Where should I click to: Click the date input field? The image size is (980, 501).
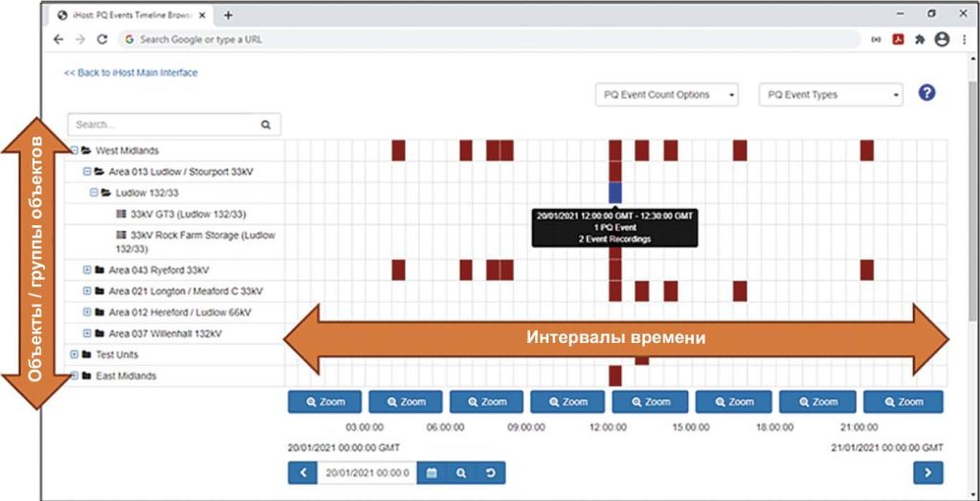point(367,472)
